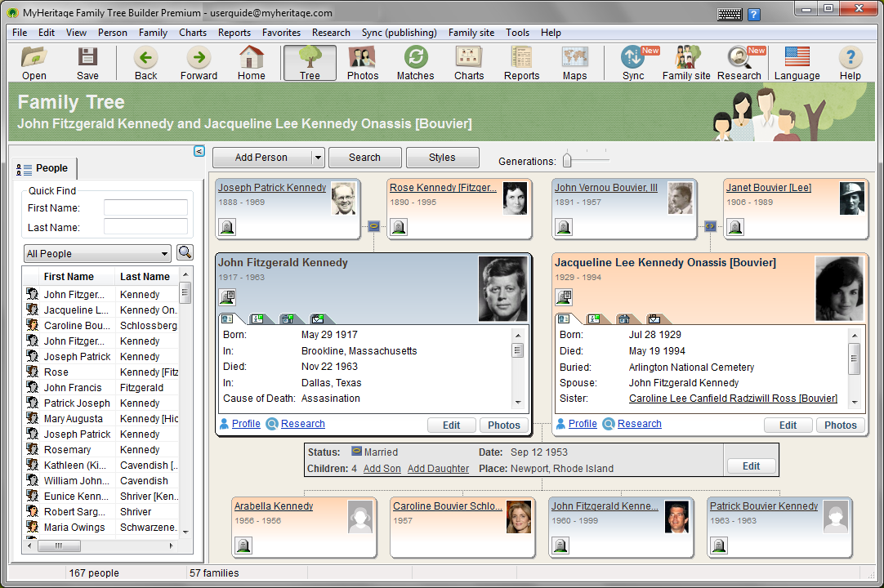The width and height of the screenshot is (884, 588).
Task: Open the Maps toolbar icon
Action: point(574,63)
